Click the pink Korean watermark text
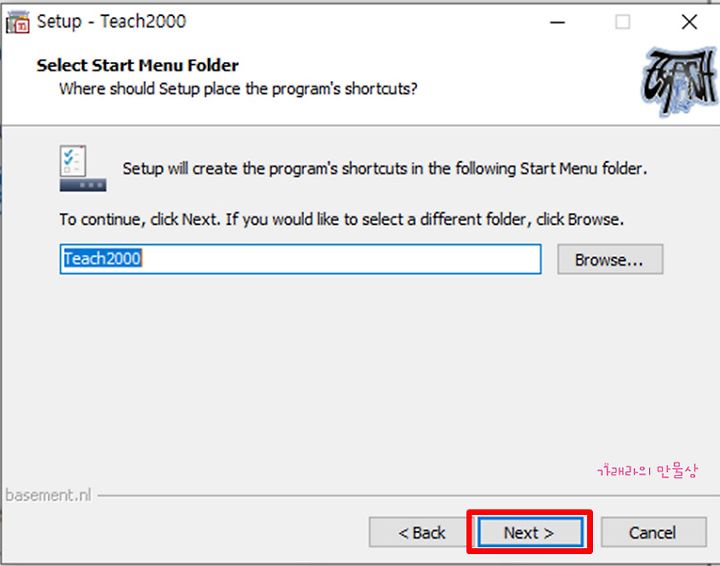Image resolution: width=720 pixels, height=566 pixels. 647,471
